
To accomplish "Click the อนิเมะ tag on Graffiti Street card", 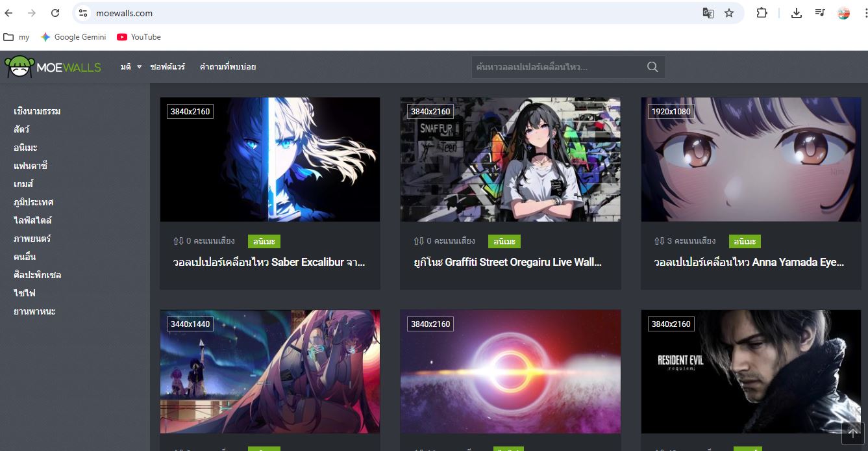I will click(504, 241).
